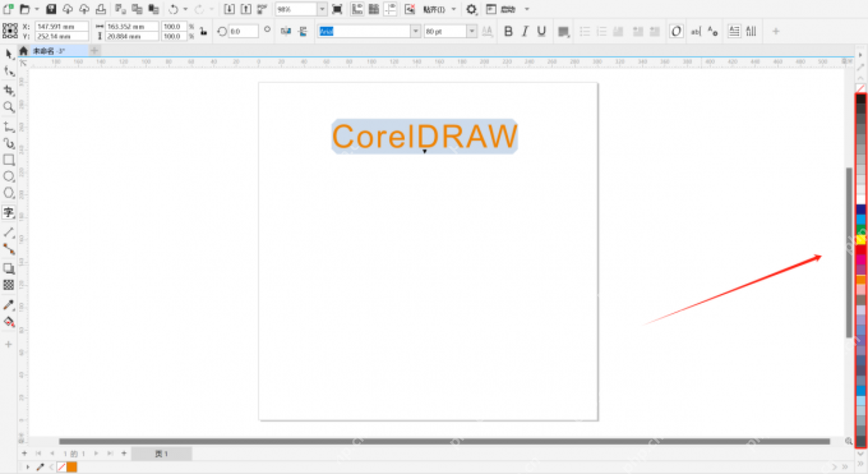Toggle show grid icon

374,9
